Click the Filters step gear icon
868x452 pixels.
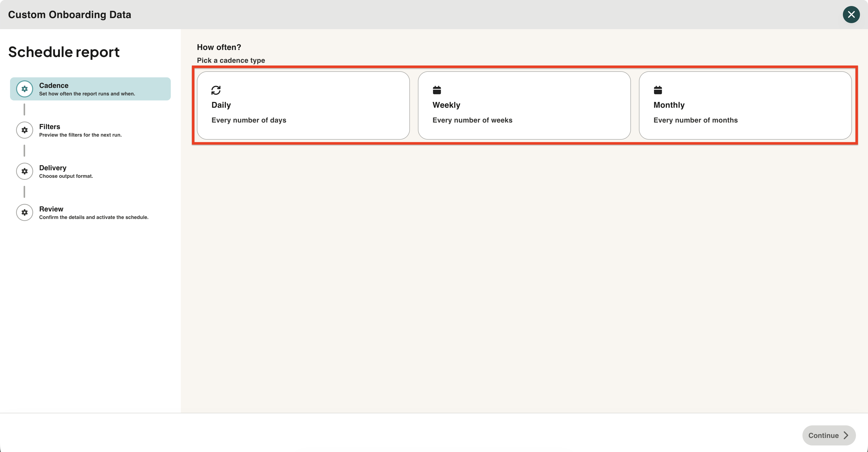[25, 130]
